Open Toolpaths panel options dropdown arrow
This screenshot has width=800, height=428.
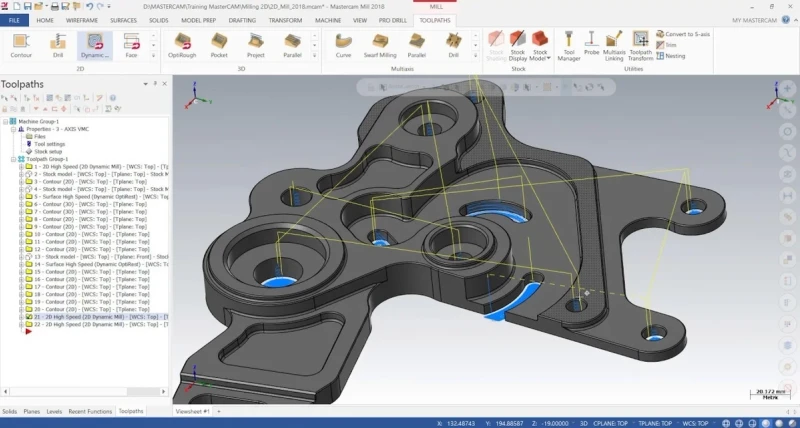(145, 84)
